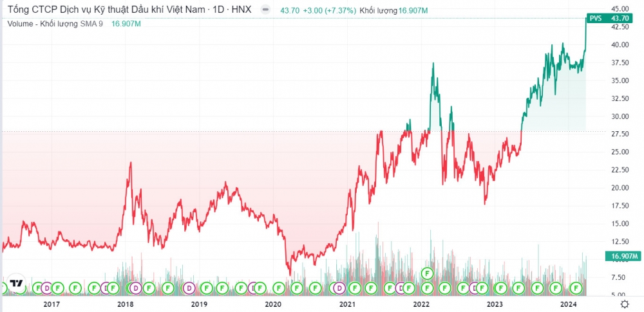
Task: Open chart settings gear icon
Action: pyautogui.click(x=625, y=304)
